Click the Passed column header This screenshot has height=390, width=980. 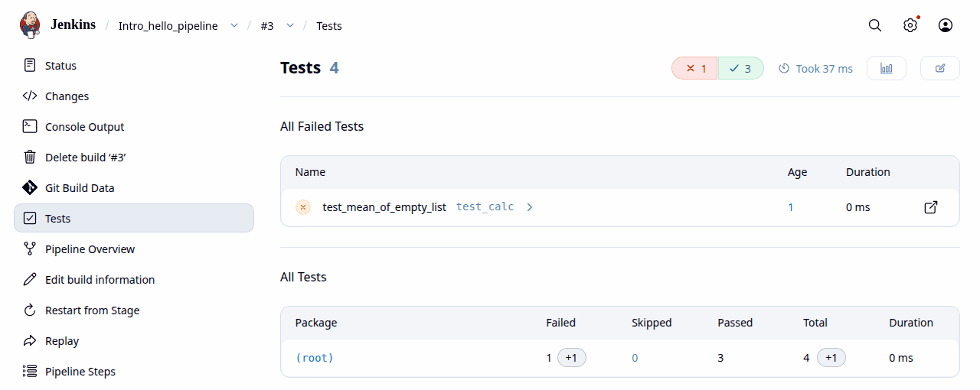tap(735, 323)
